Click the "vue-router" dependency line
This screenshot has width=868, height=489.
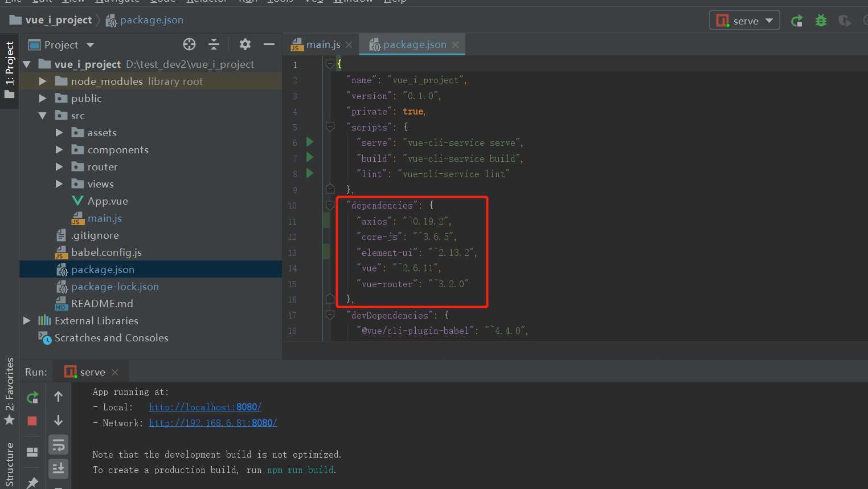click(x=413, y=284)
